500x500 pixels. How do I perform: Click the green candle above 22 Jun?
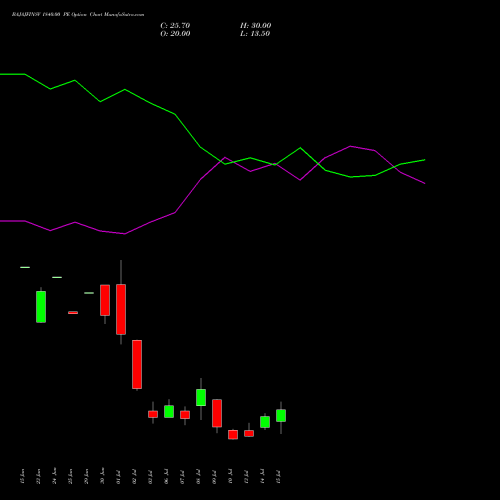coord(41,307)
